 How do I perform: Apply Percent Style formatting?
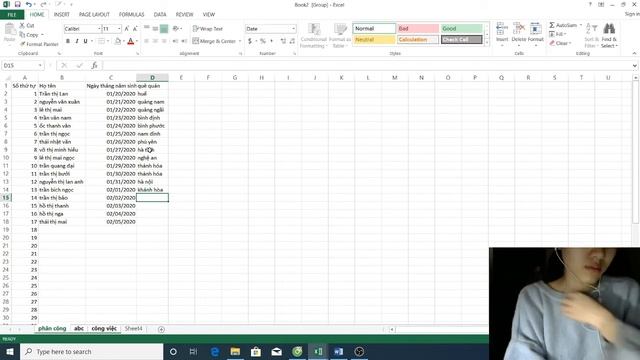[x=262, y=41]
